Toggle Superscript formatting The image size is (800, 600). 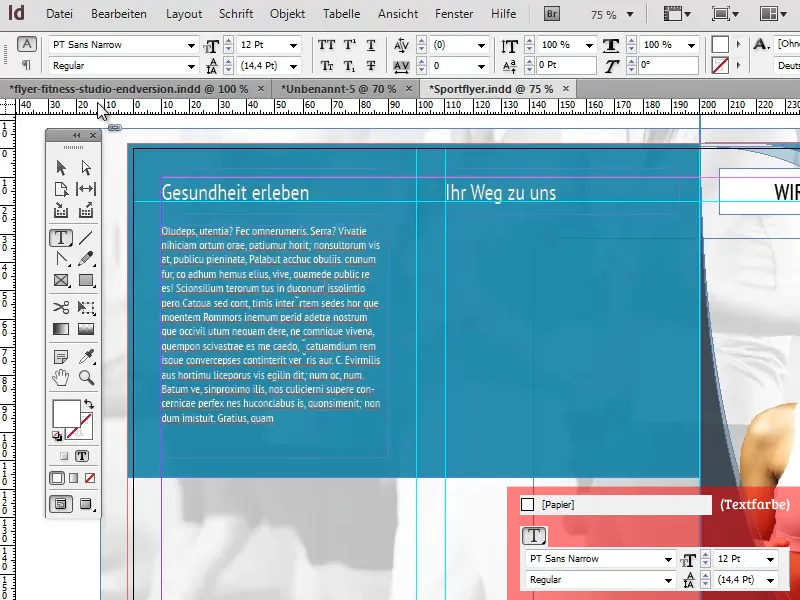click(x=349, y=45)
